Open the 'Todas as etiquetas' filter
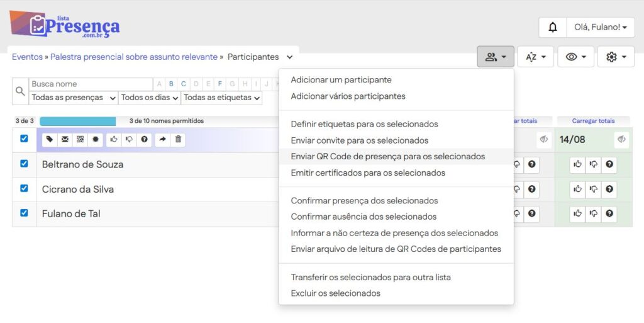The height and width of the screenshot is (323, 644). (x=221, y=98)
